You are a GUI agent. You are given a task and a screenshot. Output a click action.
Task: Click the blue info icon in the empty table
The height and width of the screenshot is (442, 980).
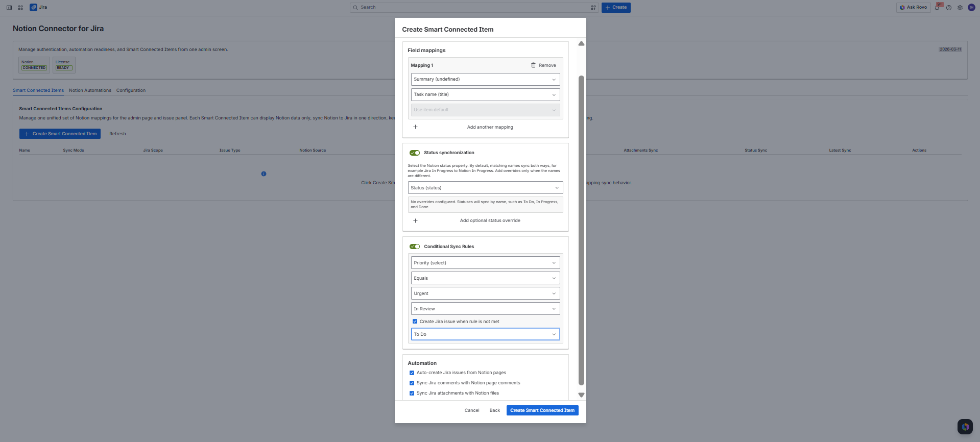[x=264, y=174]
